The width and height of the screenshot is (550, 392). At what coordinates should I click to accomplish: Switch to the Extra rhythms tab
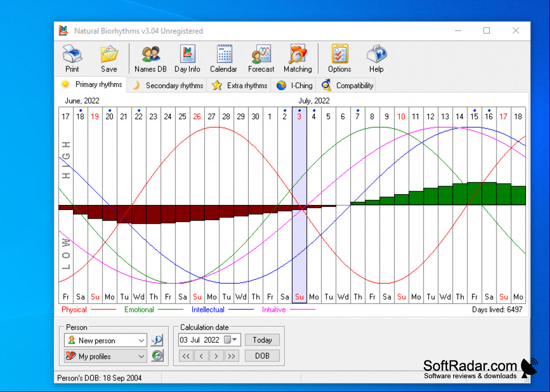click(239, 86)
